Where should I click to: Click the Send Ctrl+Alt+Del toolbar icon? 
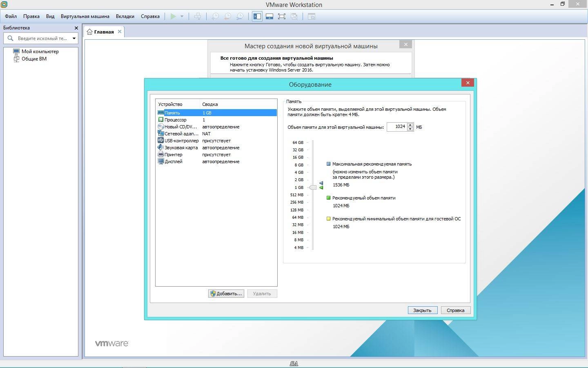click(x=198, y=16)
